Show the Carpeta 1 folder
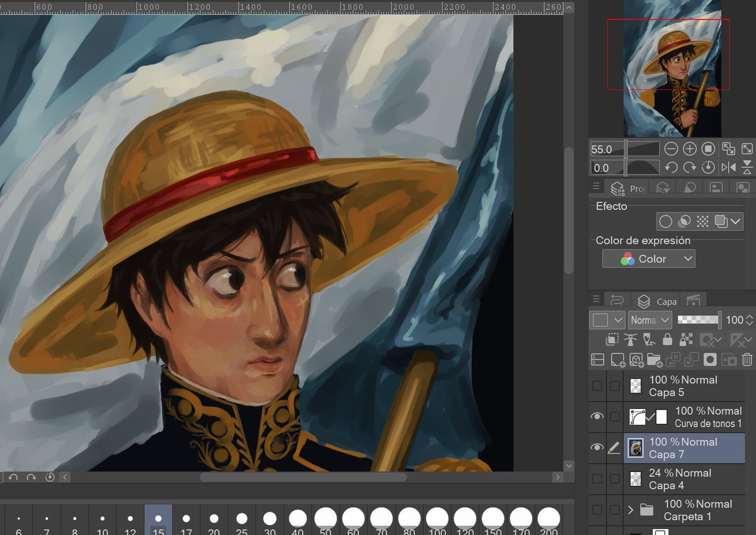This screenshot has height=535, width=756. click(x=597, y=510)
